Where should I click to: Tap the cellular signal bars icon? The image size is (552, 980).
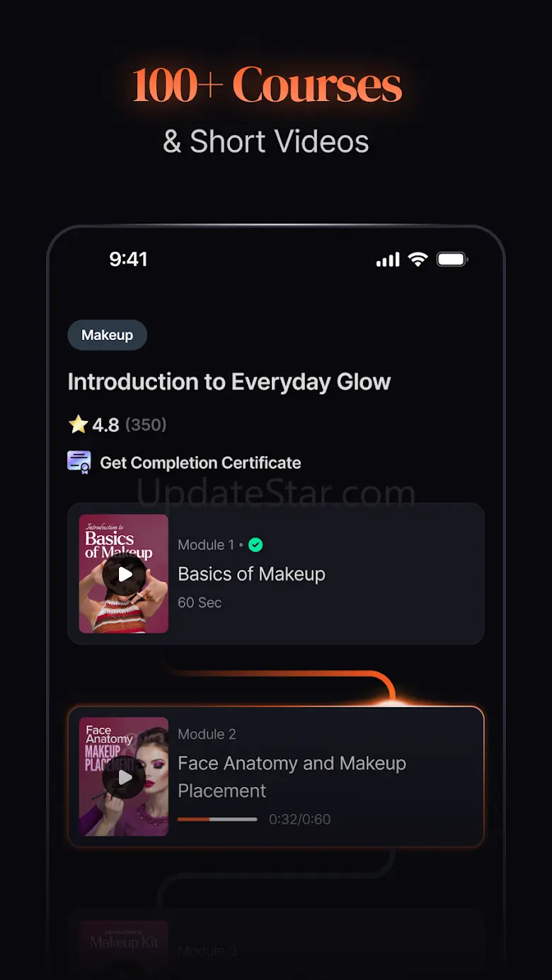[x=388, y=259]
